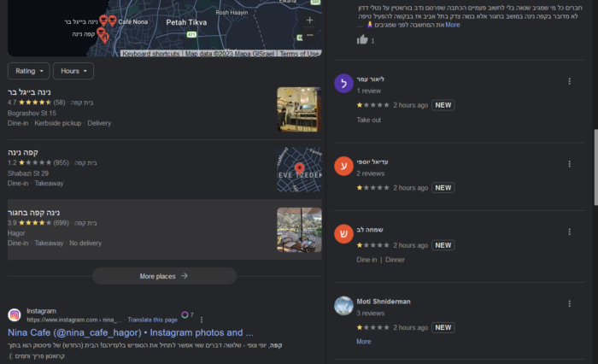This screenshot has height=364, width=598.
Task: Open three-dot menu for עדיאל יוספי review
Action: tap(570, 164)
